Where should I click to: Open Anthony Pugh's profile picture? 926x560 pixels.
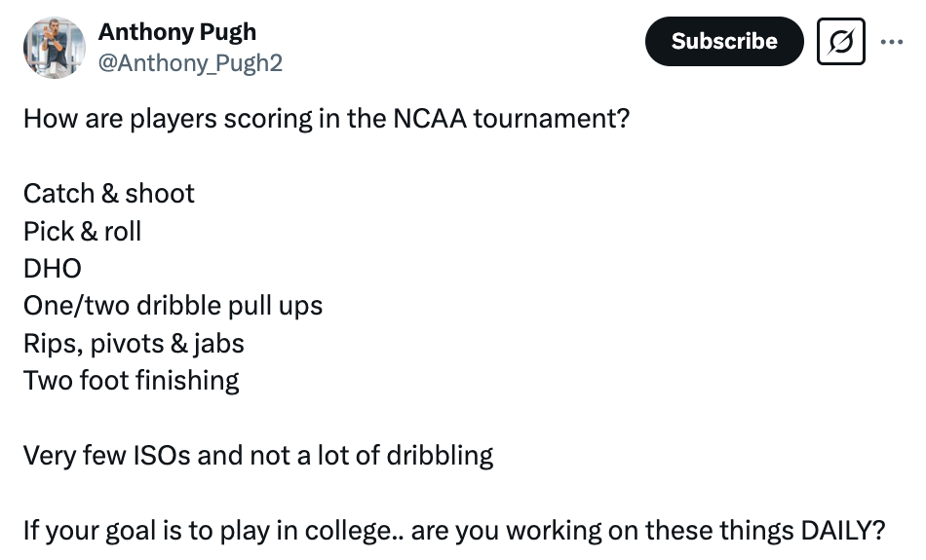(49, 47)
